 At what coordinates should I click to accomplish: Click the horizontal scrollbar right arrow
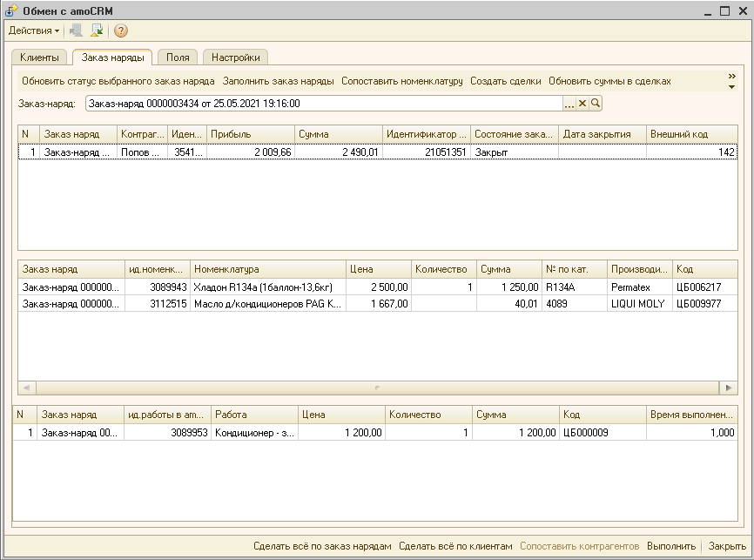tap(729, 388)
